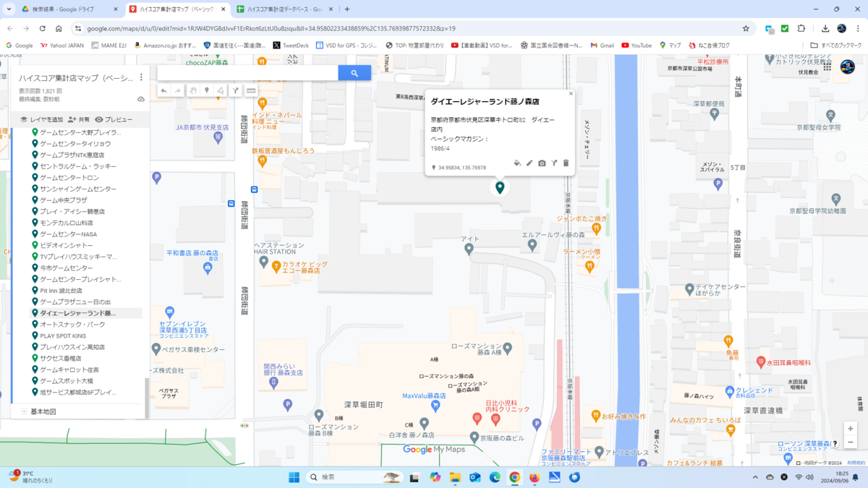Zoom out with the minus button
The image size is (868, 488).
(850, 442)
